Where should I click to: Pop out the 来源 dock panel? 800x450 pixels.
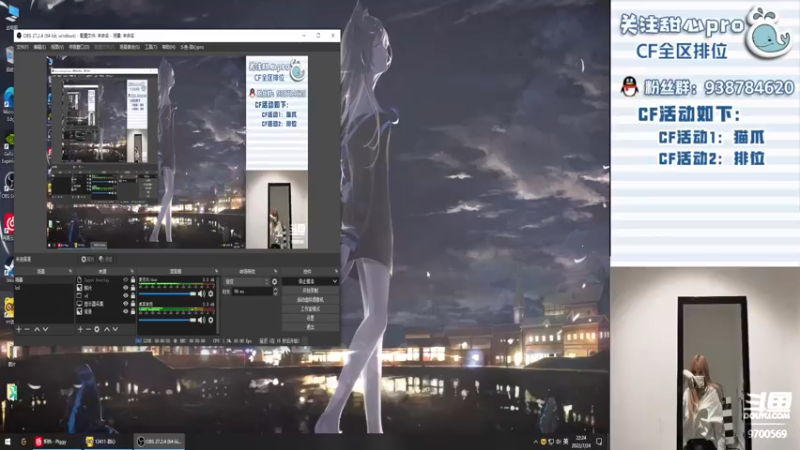pos(132,271)
